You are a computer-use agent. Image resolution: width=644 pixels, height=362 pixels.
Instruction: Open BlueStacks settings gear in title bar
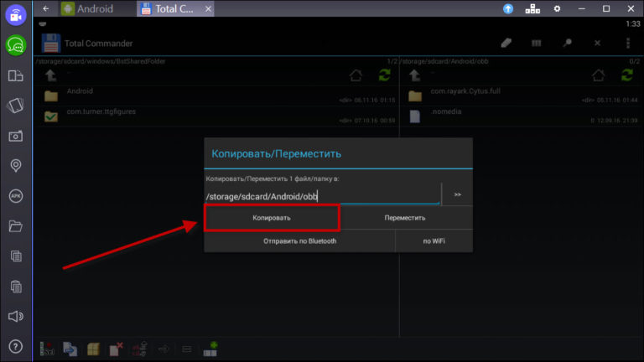555,9
